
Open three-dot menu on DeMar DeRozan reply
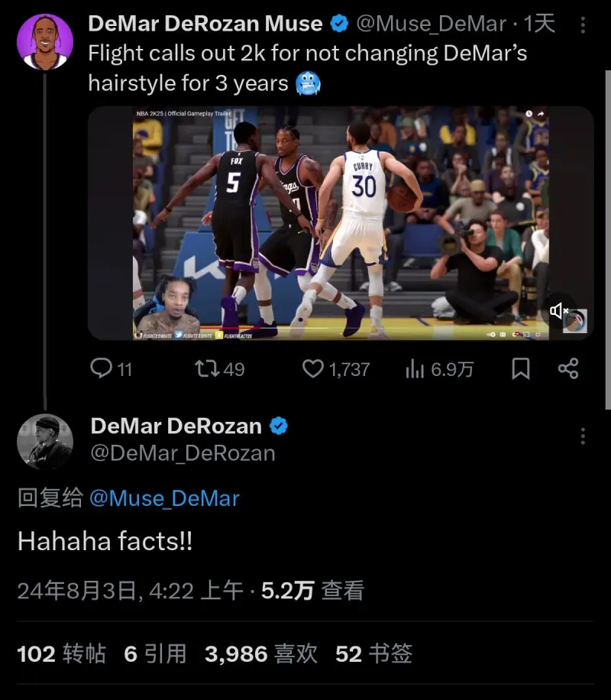click(583, 436)
